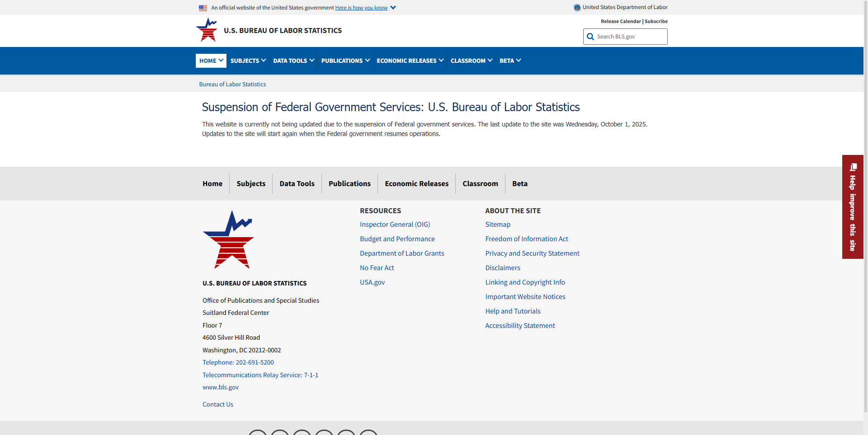868x435 pixels.
Task: Click the US flag icon in banner
Action: 203,8
